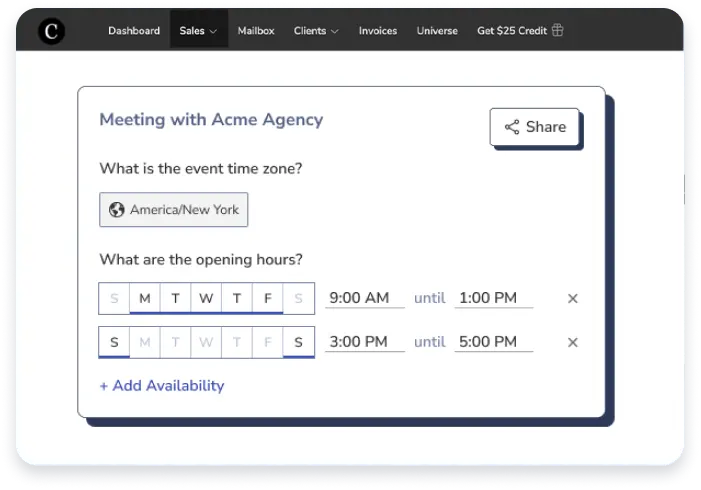The image size is (701, 490).
Task: Edit the 1:00 PM end time
Action: pos(494,298)
